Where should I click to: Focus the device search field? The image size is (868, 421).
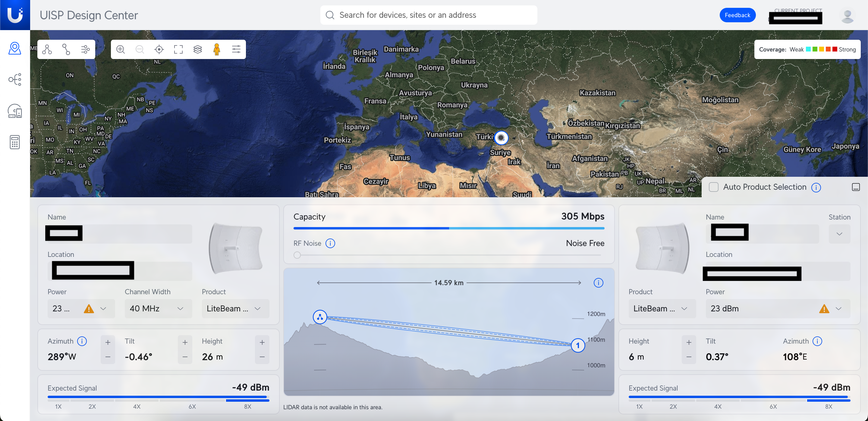coord(429,15)
